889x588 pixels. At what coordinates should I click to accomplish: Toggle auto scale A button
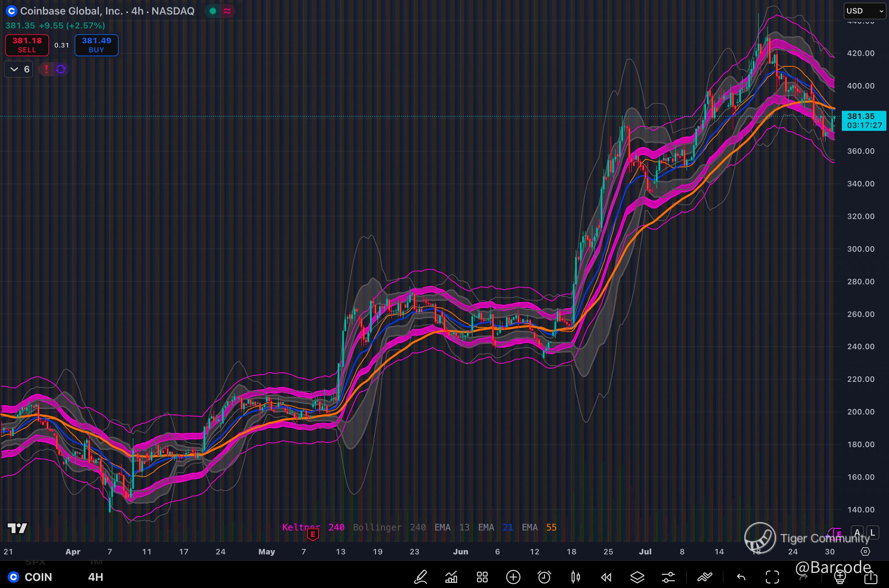pyautogui.click(x=857, y=532)
